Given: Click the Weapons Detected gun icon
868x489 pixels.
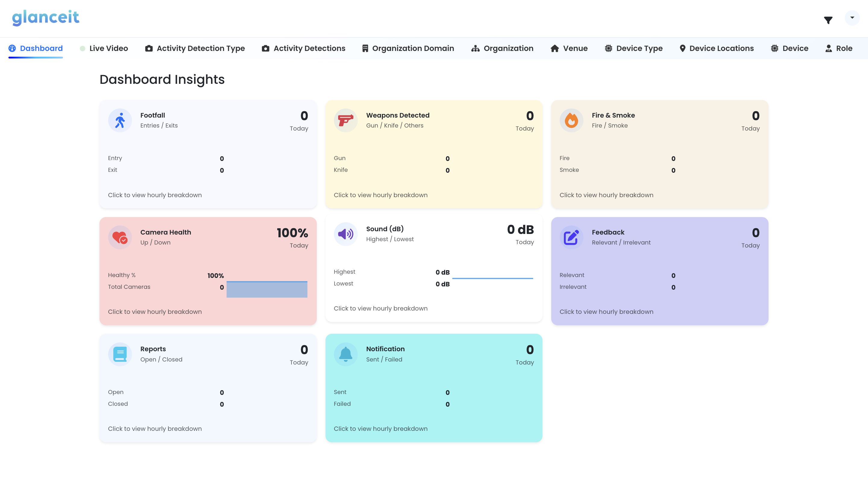Looking at the screenshot, I should [345, 120].
